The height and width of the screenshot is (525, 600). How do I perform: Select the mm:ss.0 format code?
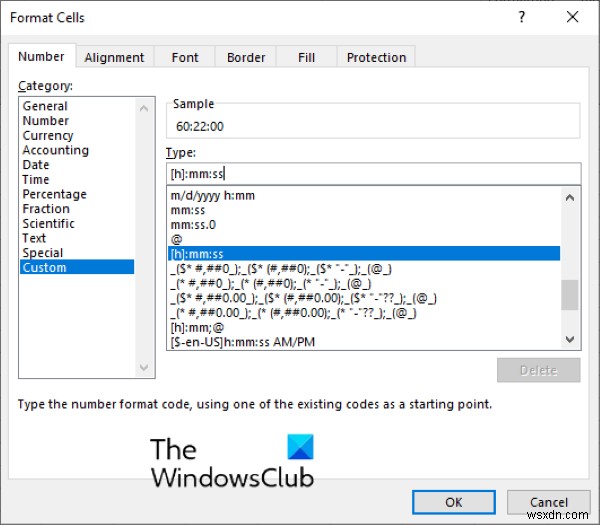(364, 225)
